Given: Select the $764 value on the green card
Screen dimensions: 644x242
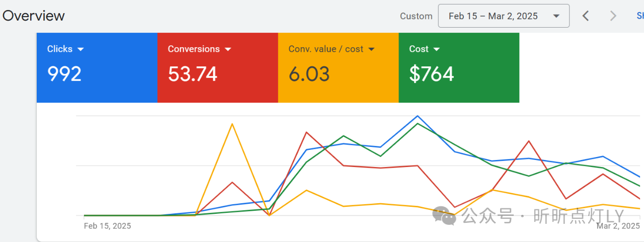Looking at the screenshot, I should [432, 74].
